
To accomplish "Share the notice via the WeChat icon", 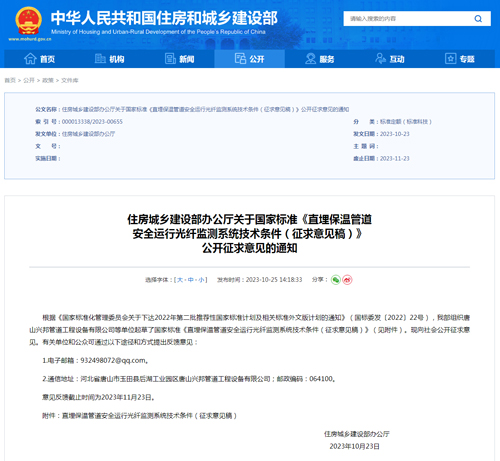I will tap(336, 280).
